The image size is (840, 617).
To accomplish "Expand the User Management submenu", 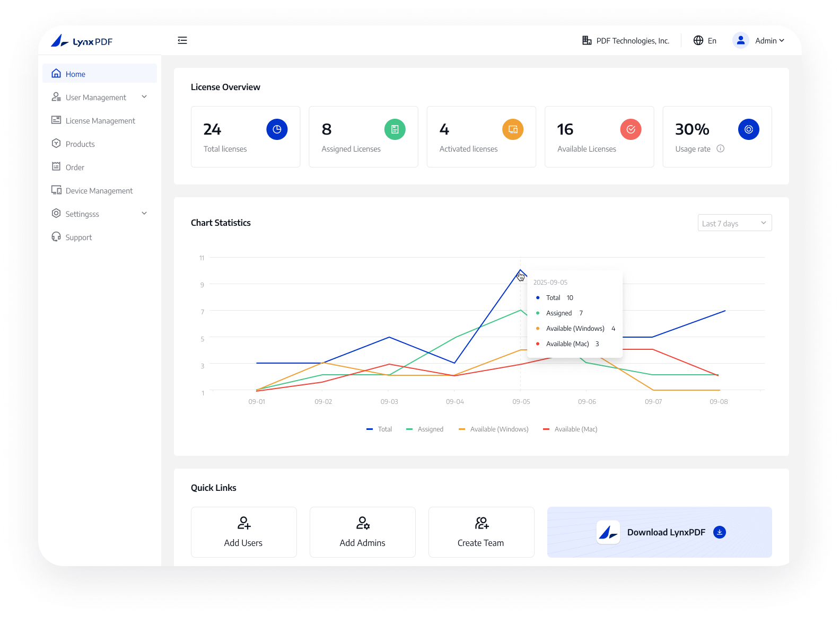I will (144, 97).
